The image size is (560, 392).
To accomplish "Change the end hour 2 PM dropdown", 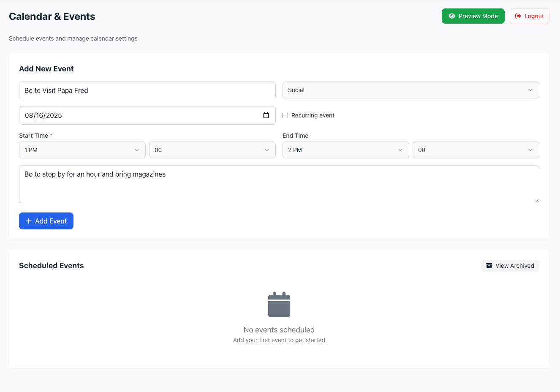I will pyautogui.click(x=345, y=150).
